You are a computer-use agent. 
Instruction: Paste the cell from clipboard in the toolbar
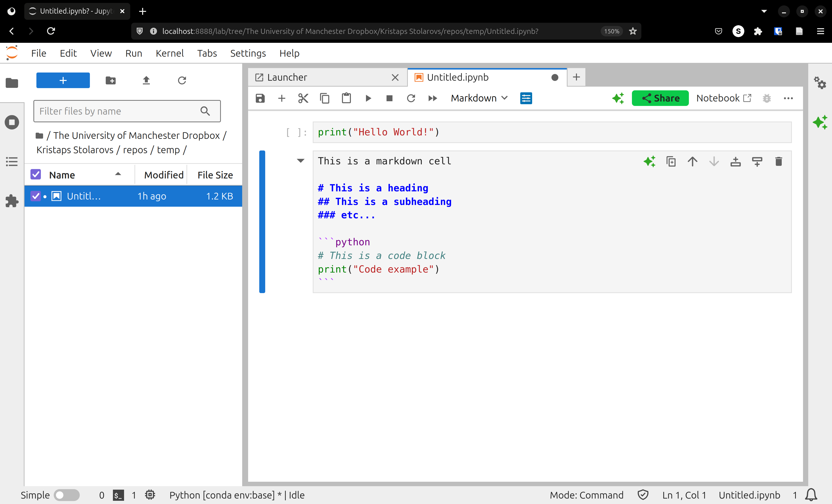point(346,98)
